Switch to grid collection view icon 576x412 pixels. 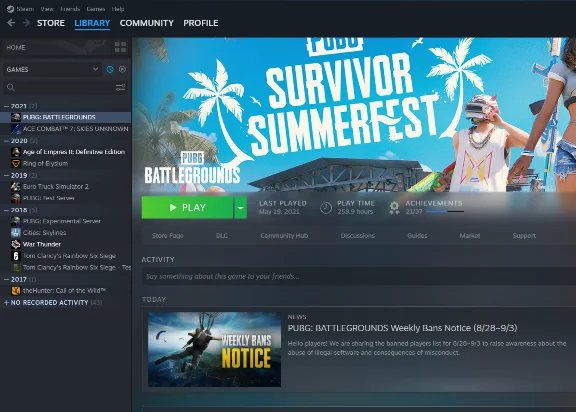[x=120, y=47]
